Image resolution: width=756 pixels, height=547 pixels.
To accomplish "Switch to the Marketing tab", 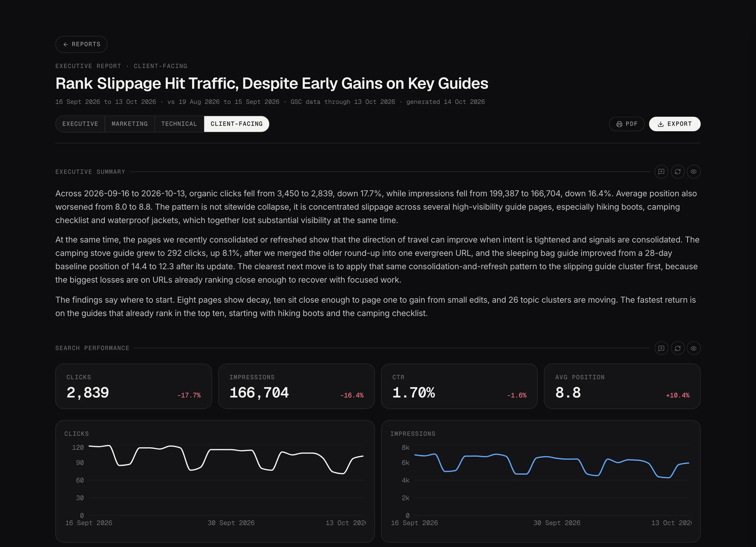I will click(130, 124).
